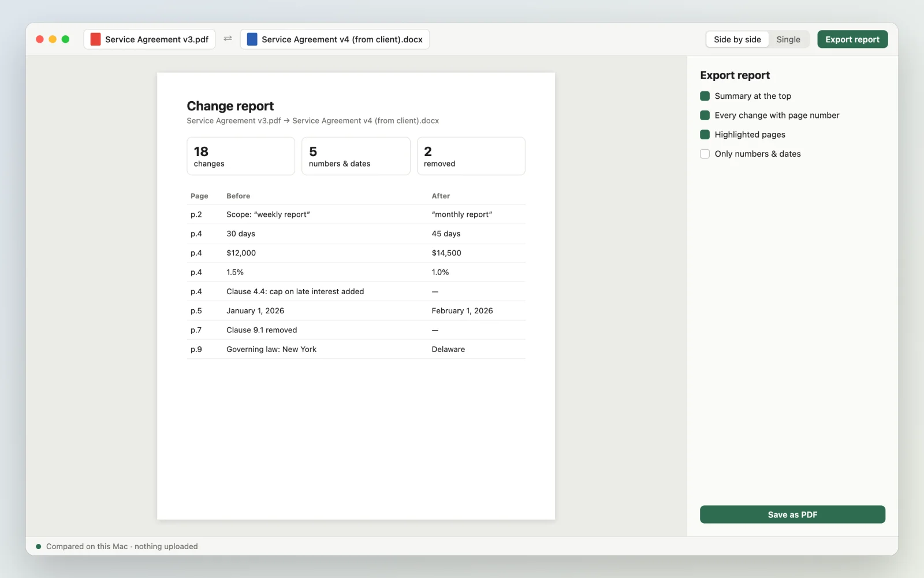Select the "monthly report" cell

[462, 214]
